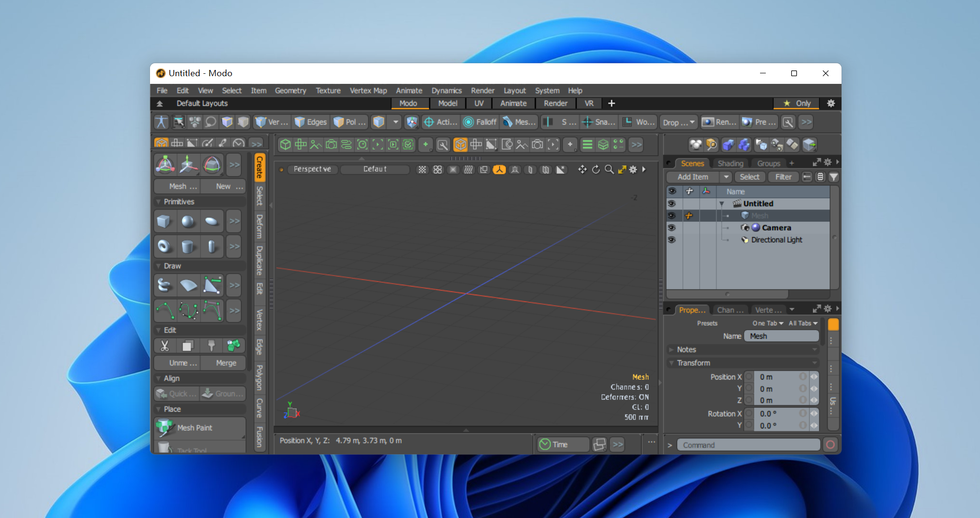Click the Time button
Screen dimensions: 980x518
(563, 444)
